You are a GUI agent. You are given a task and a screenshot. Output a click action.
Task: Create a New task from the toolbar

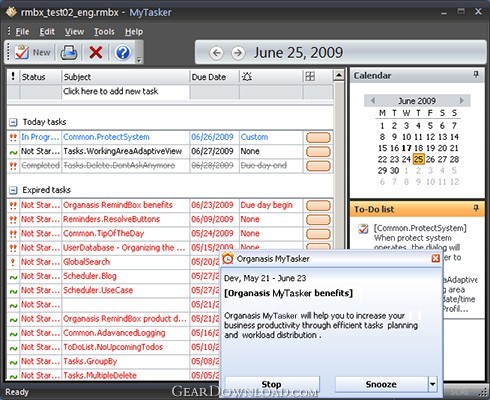point(33,52)
